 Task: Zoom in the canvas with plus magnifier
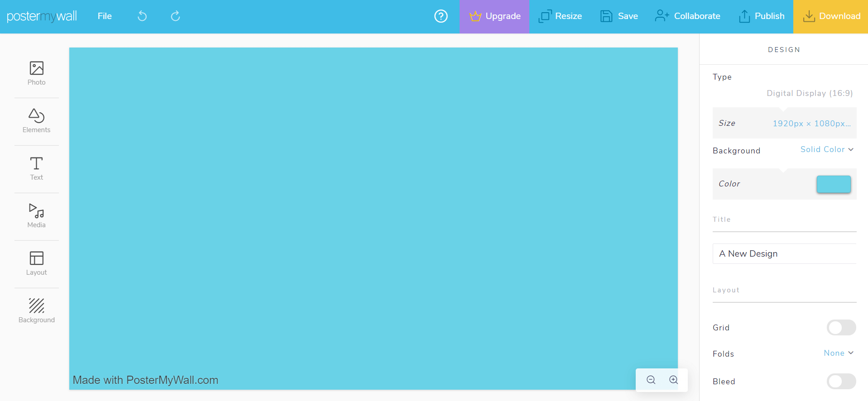tap(674, 380)
